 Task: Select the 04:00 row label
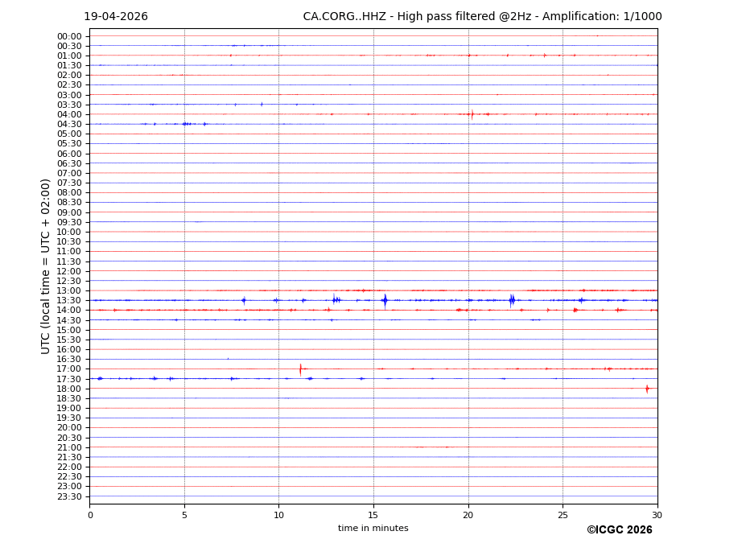pyautogui.click(x=68, y=114)
